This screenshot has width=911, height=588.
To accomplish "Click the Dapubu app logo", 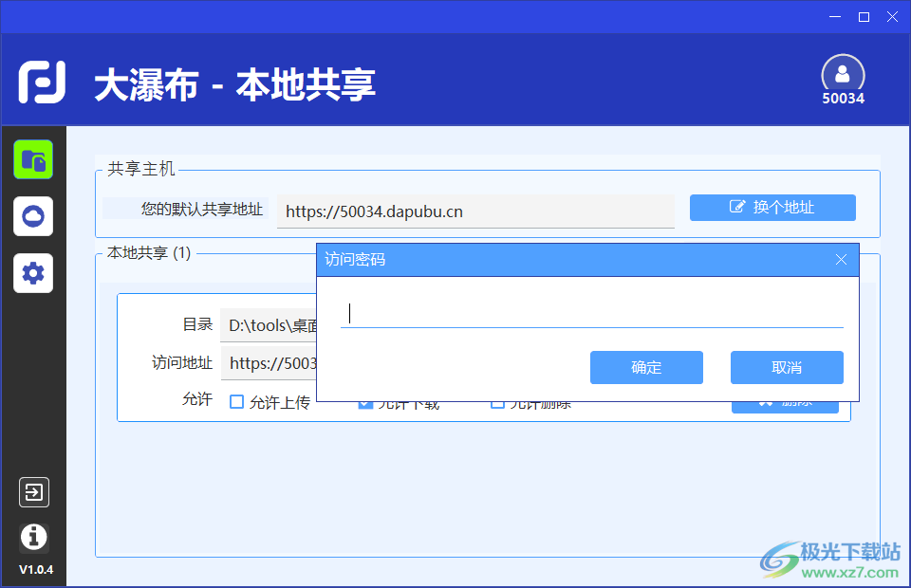I will pyautogui.click(x=43, y=83).
